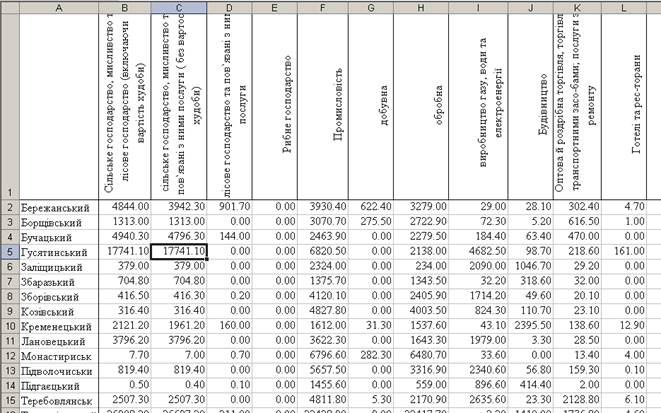Select row 2 header
The height and width of the screenshot is (413, 661).
click(x=10, y=207)
